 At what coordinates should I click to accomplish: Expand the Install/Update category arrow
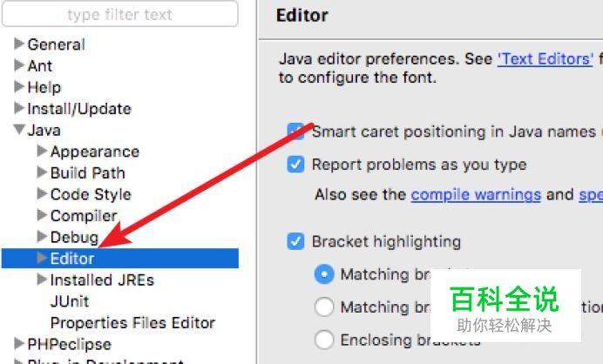19,108
